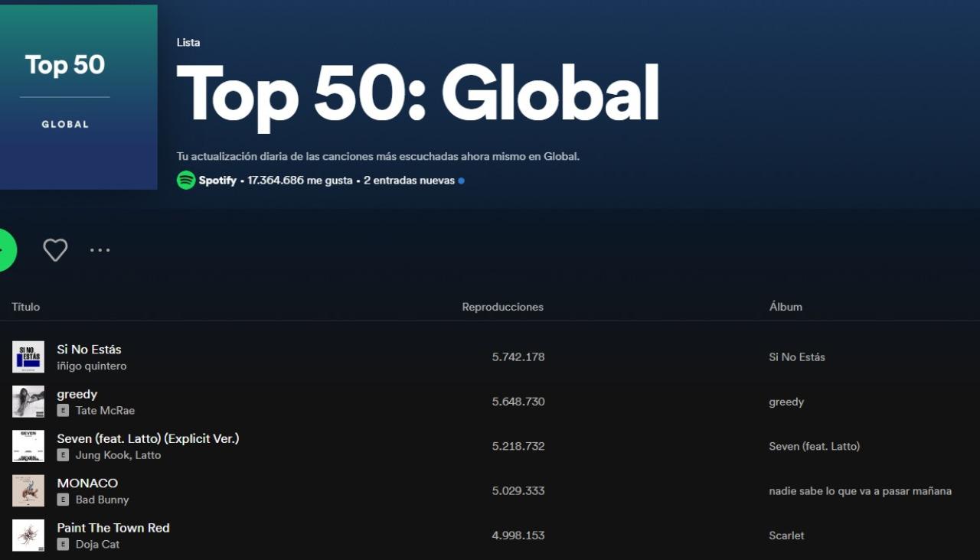Click the explicit badge next to Doja Cat
This screenshot has height=560, width=980.
point(62,545)
